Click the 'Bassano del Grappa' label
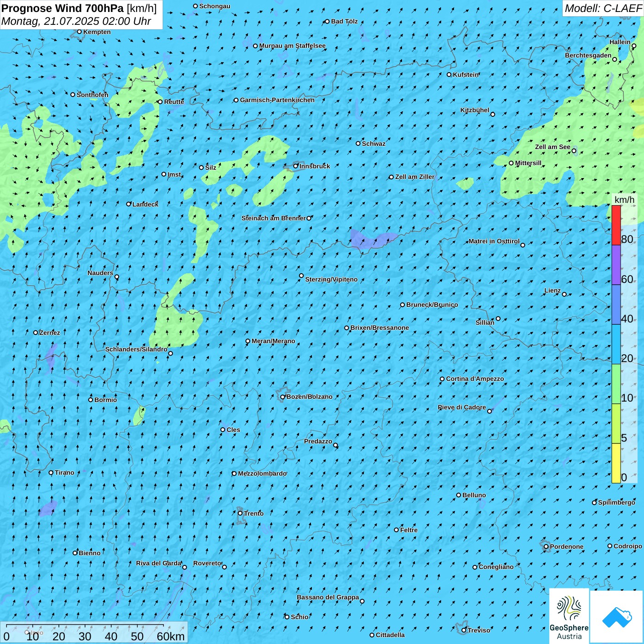This screenshot has height=644, width=644. [328, 597]
